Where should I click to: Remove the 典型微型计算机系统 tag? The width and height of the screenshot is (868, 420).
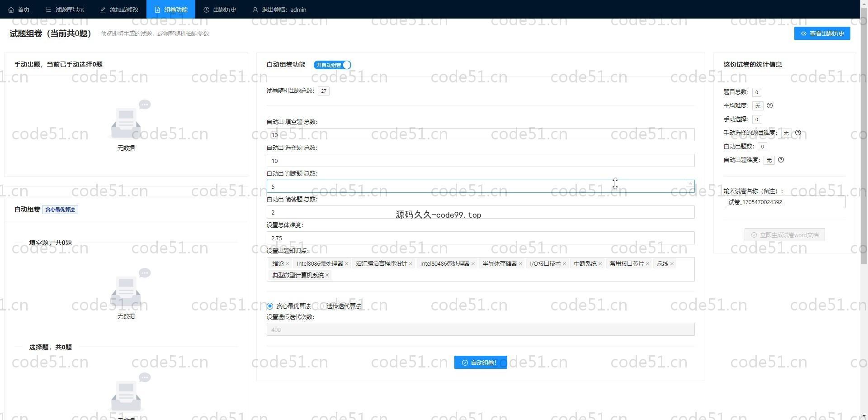[x=327, y=275]
